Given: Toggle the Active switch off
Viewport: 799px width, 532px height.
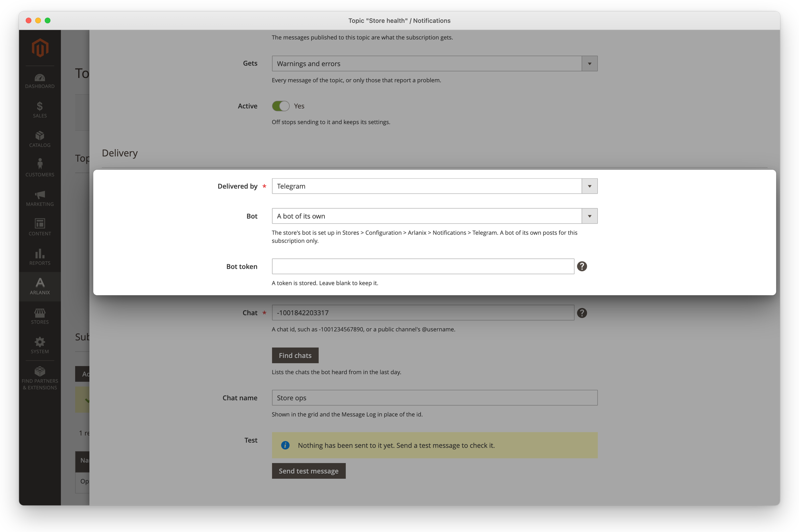Looking at the screenshot, I should tap(280, 106).
